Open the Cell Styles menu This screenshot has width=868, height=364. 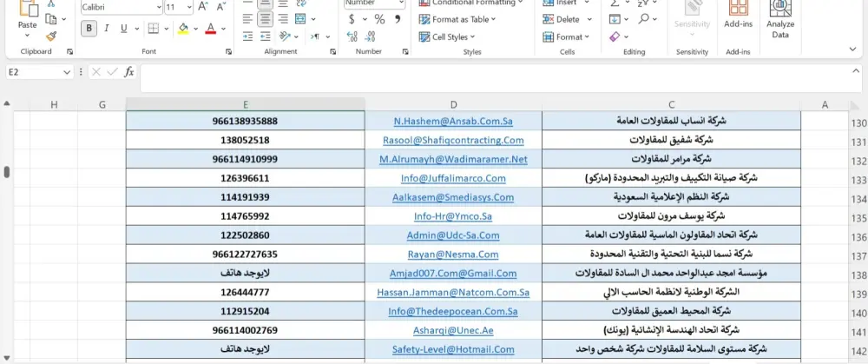(x=447, y=36)
